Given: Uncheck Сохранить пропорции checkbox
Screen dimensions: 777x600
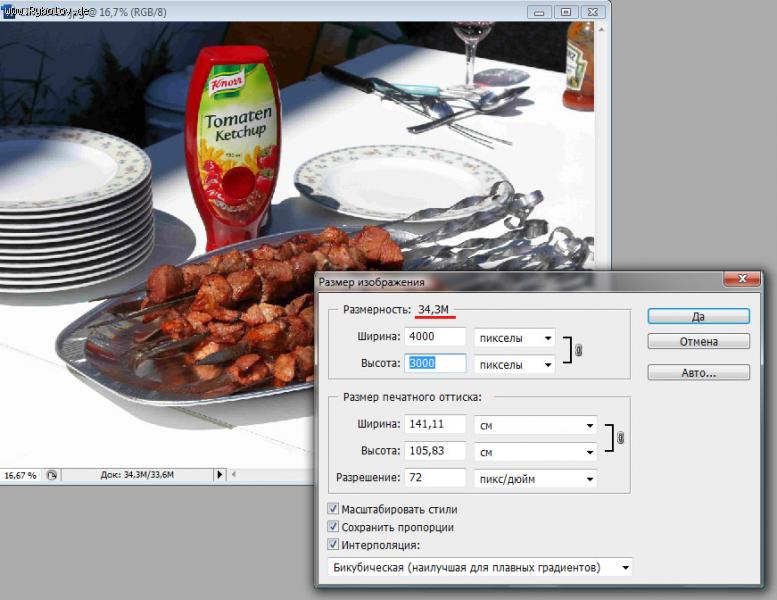Looking at the screenshot, I should pos(334,527).
